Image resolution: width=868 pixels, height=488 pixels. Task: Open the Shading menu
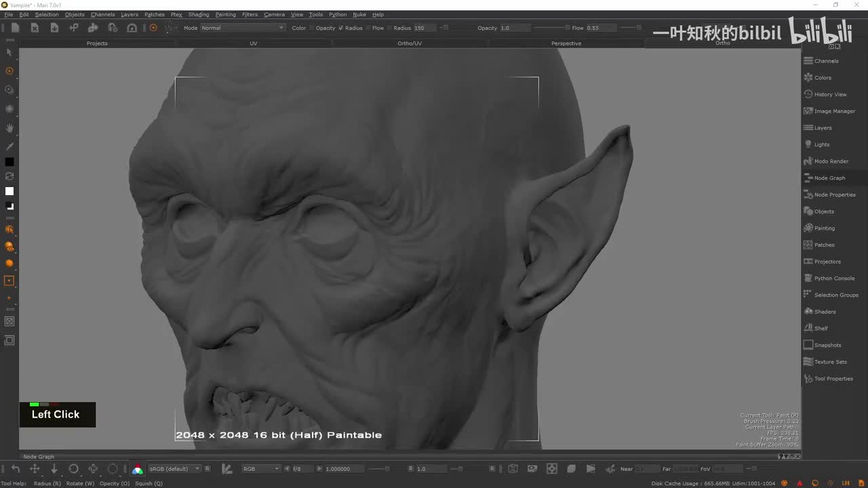click(x=199, y=14)
